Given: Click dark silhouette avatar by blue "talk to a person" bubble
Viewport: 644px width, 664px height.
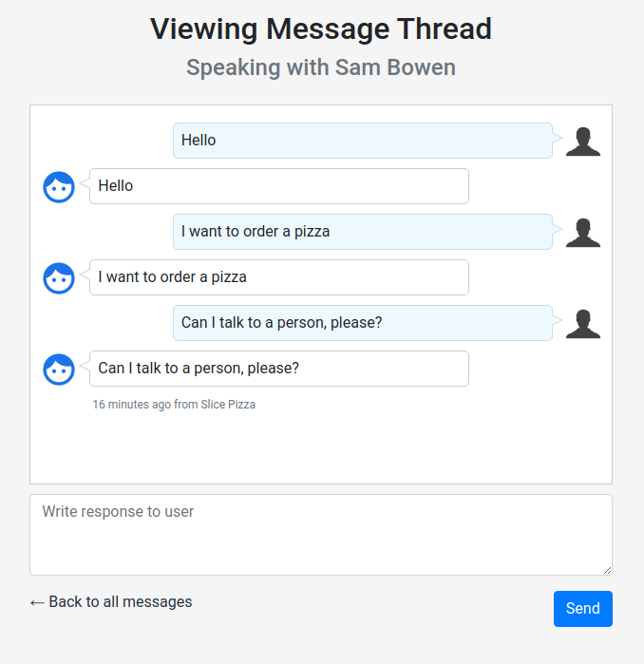Looking at the screenshot, I should tap(582, 323).
